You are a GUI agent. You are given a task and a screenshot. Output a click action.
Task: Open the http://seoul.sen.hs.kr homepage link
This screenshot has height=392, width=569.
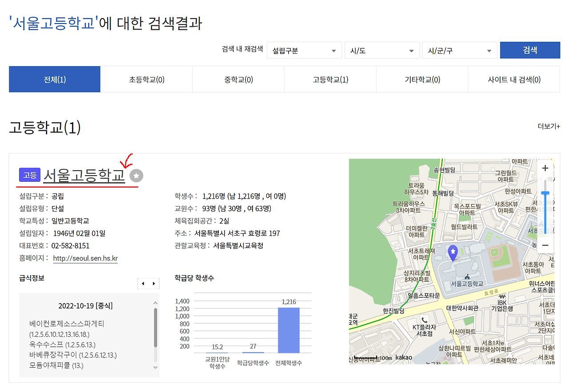[85, 258]
